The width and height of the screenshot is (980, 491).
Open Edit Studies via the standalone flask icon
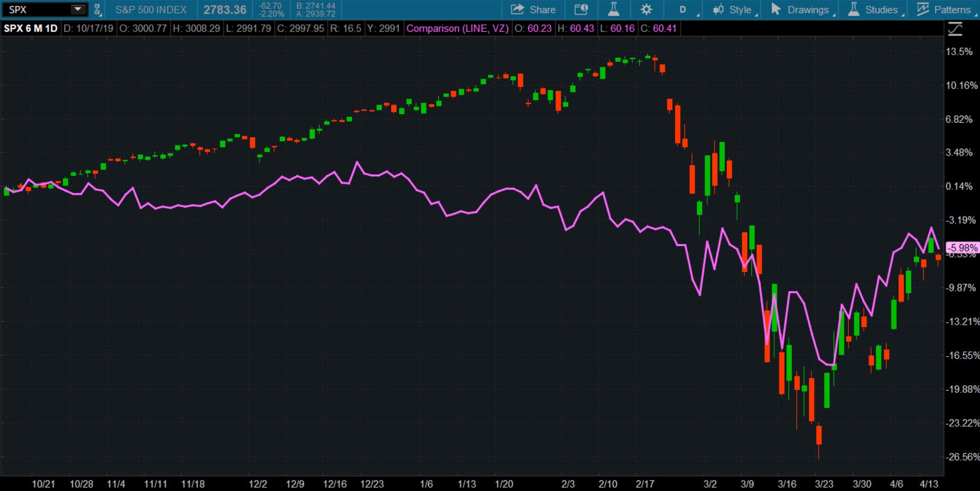[613, 10]
